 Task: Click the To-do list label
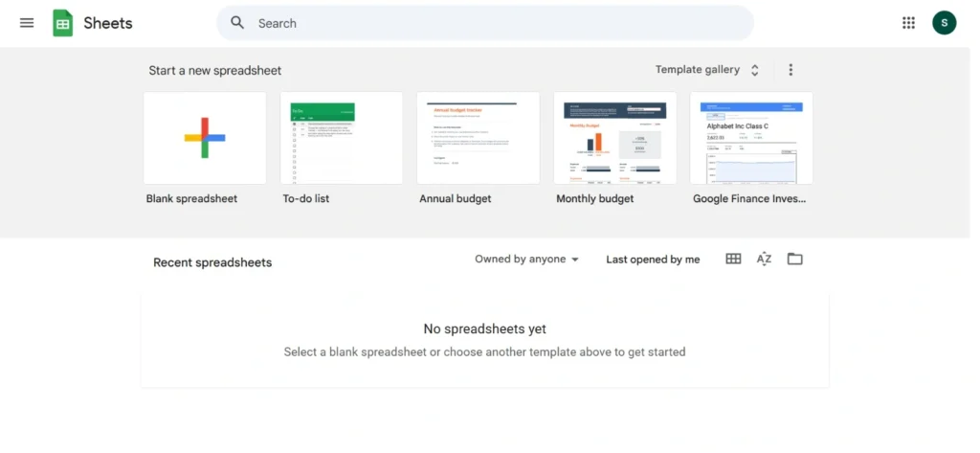click(x=306, y=198)
